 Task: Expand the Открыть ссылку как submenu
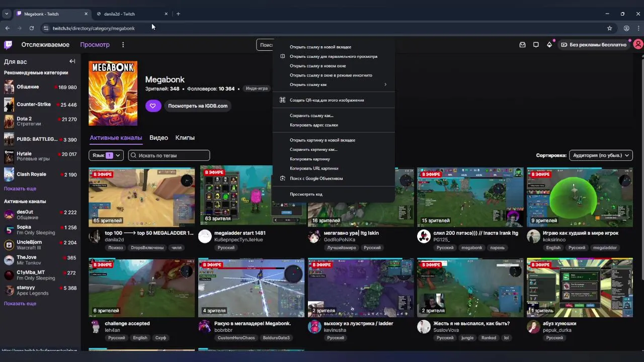point(334,84)
